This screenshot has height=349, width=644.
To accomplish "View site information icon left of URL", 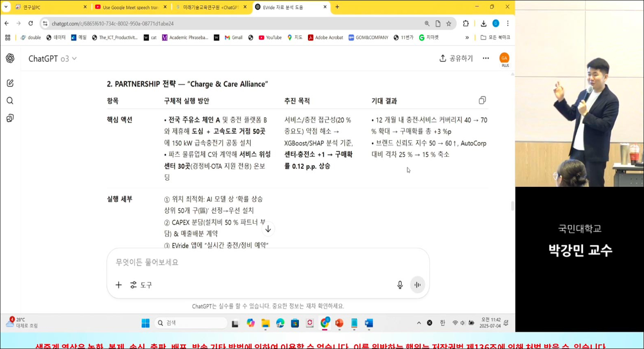I will click(45, 23).
